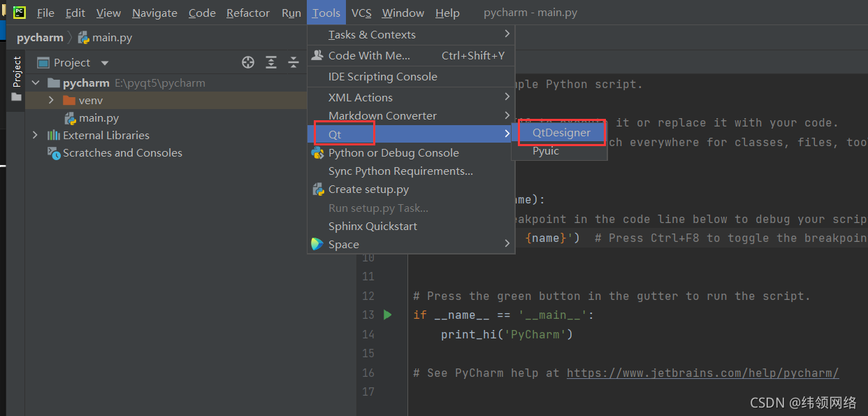Screen dimensions: 868x416
Task: Open the Edit menu
Action: coord(75,13)
